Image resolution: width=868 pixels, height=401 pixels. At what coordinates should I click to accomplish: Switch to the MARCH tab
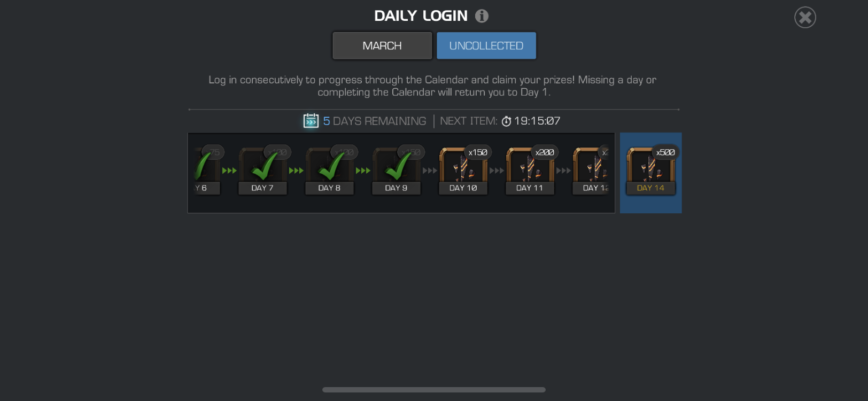coord(382,45)
